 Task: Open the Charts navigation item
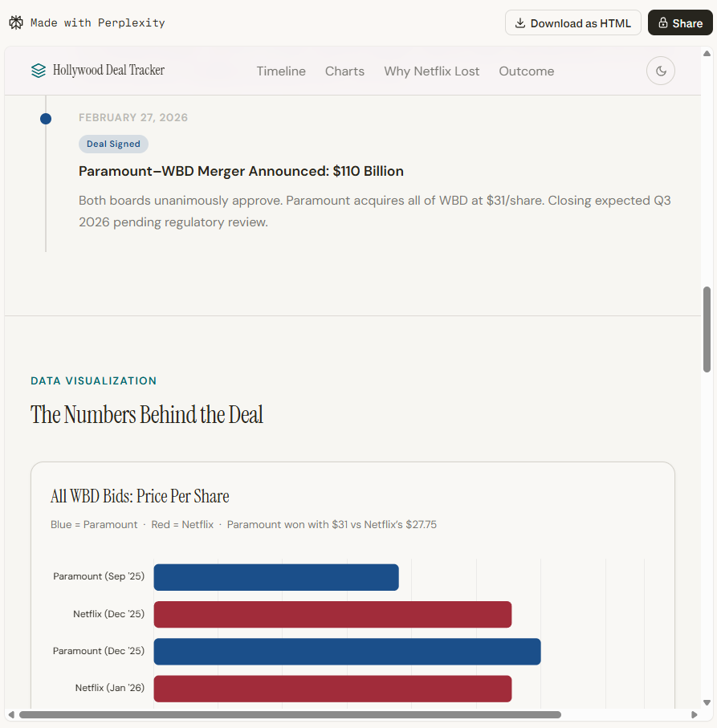(x=344, y=71)
